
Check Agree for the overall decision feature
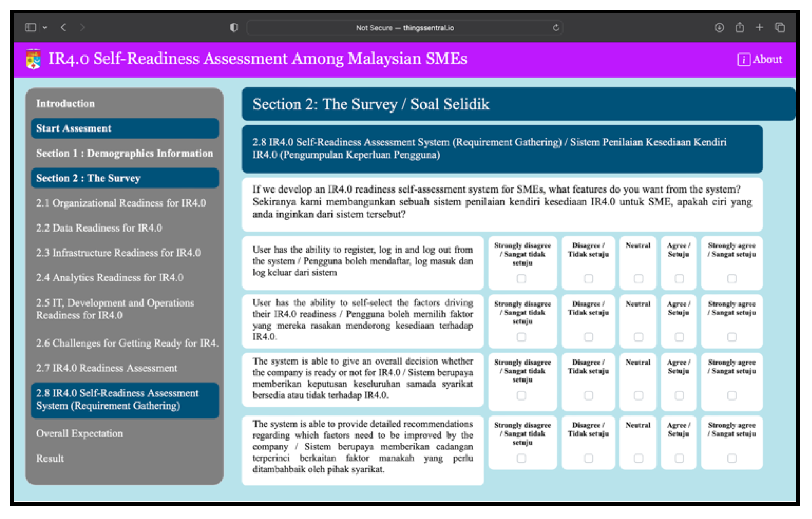[x=679, y=396]
